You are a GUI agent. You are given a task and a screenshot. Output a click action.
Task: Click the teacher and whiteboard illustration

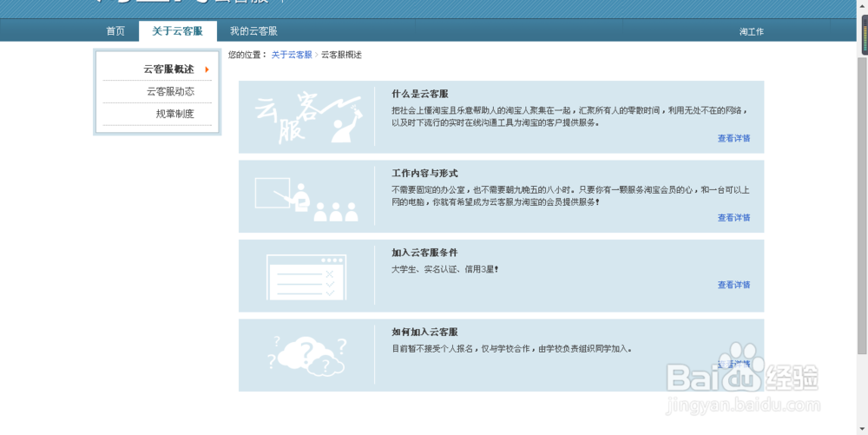point(306,199)
